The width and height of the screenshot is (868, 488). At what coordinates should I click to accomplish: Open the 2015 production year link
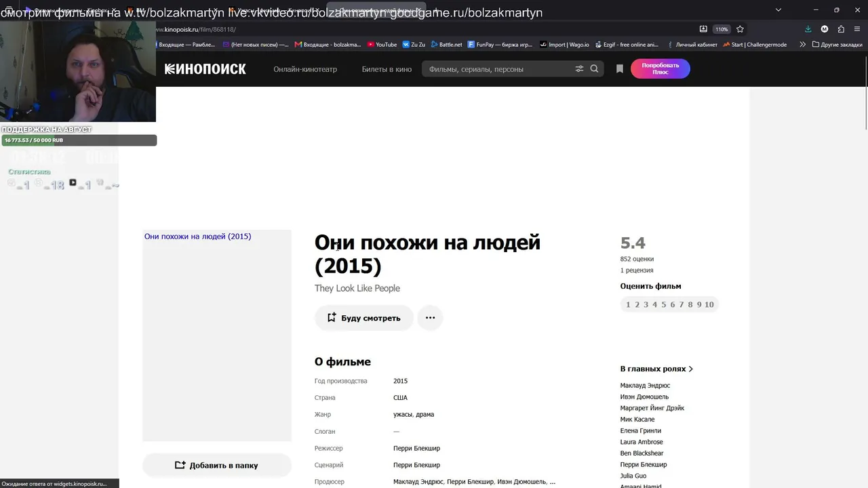click(x=400, y=381)
